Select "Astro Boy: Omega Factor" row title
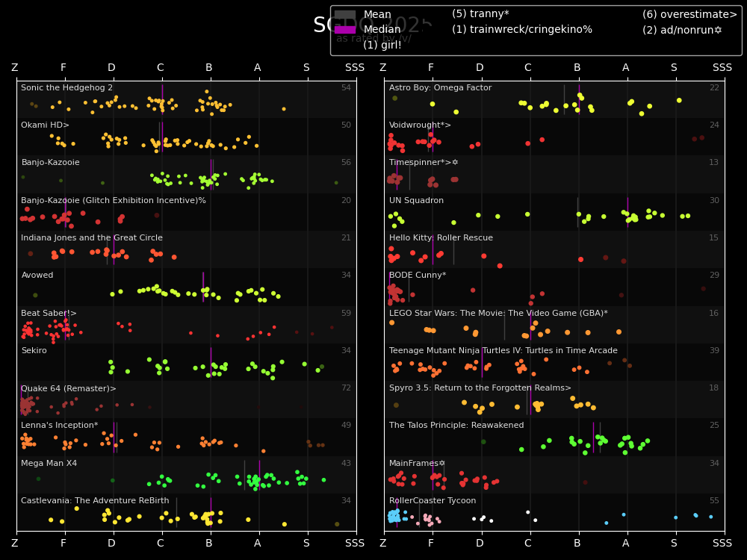 pyautogui.click(x=440, y=87)
